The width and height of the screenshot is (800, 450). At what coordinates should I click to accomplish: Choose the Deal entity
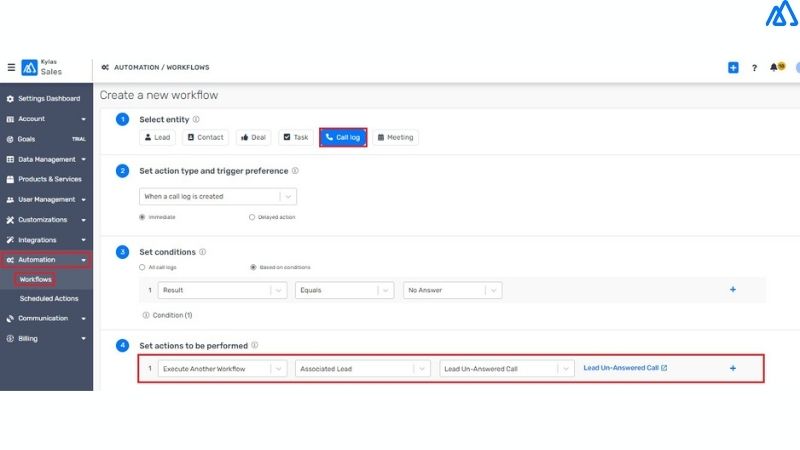(x=254, y=137)
